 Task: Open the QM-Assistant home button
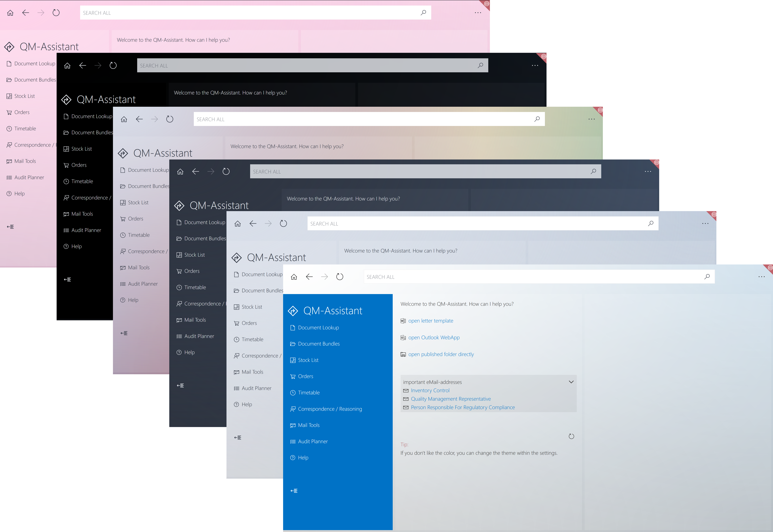[294, 276]
